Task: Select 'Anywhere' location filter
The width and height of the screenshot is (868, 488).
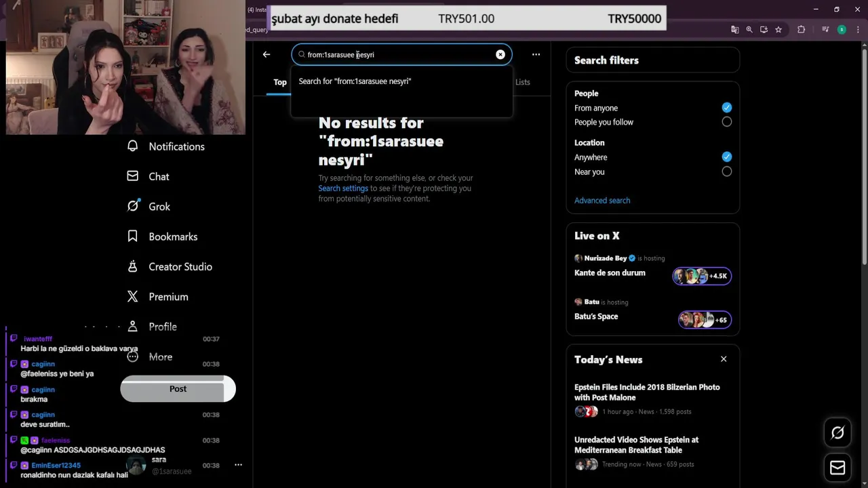Action: [727, 157]
